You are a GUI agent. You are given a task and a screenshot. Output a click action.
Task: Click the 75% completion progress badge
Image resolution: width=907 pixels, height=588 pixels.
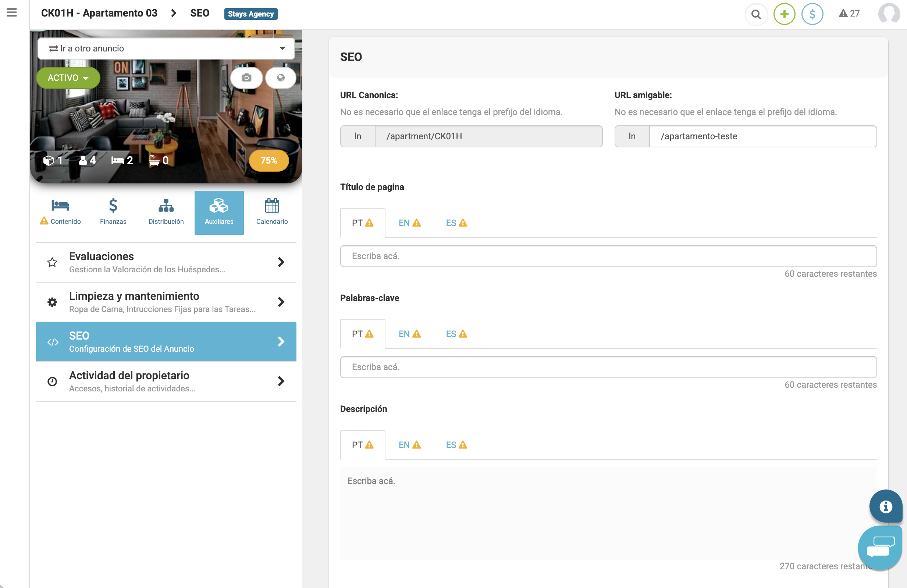pyautogui.click(x=268, y=160)
